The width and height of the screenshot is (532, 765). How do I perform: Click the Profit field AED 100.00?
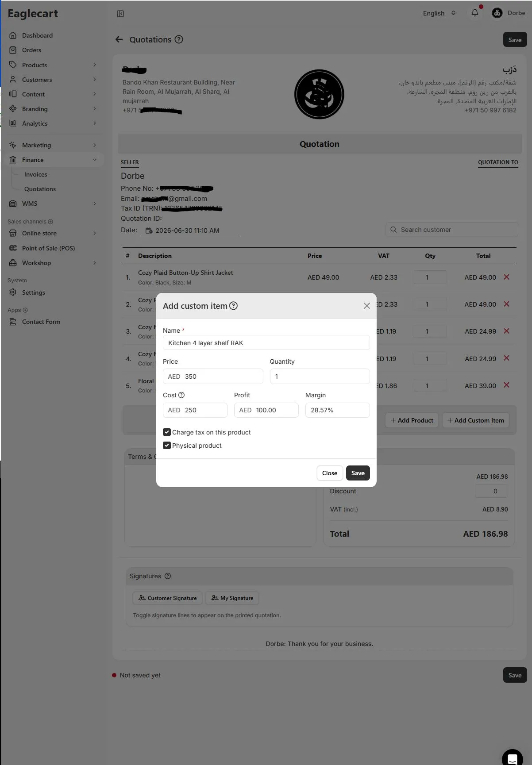point(266,410)
